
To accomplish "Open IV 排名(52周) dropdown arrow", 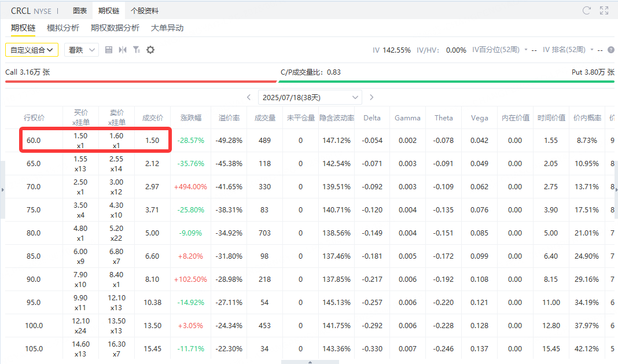I will [x=591, y=50].
